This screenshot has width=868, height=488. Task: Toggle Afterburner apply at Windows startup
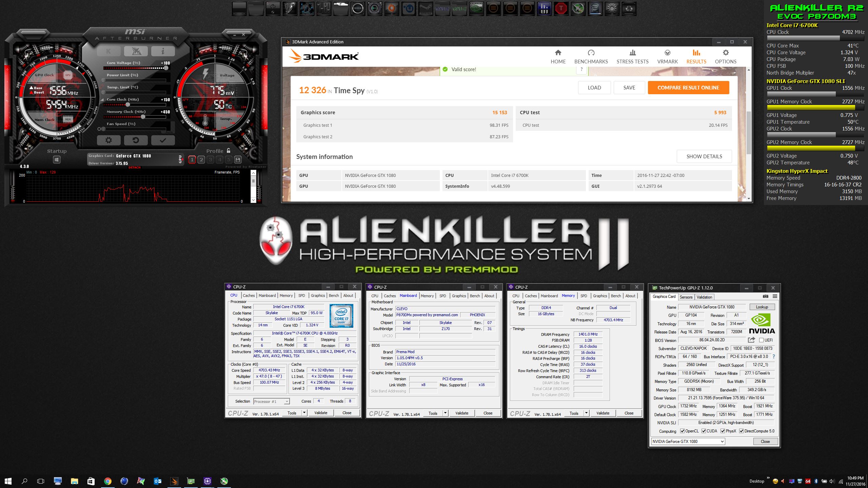[57, 160]
